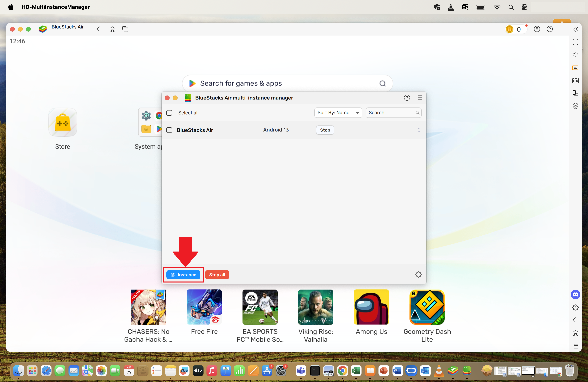The width and height of the screenshot is (588, 382).
Task: Open the Store app icon
Action: pos(63,122)
